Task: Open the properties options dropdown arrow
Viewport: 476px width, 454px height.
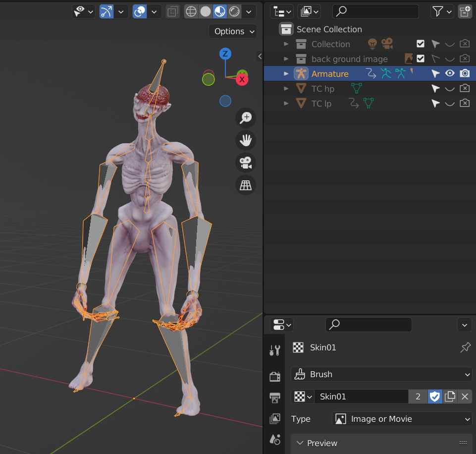Action: coord(465,325)
